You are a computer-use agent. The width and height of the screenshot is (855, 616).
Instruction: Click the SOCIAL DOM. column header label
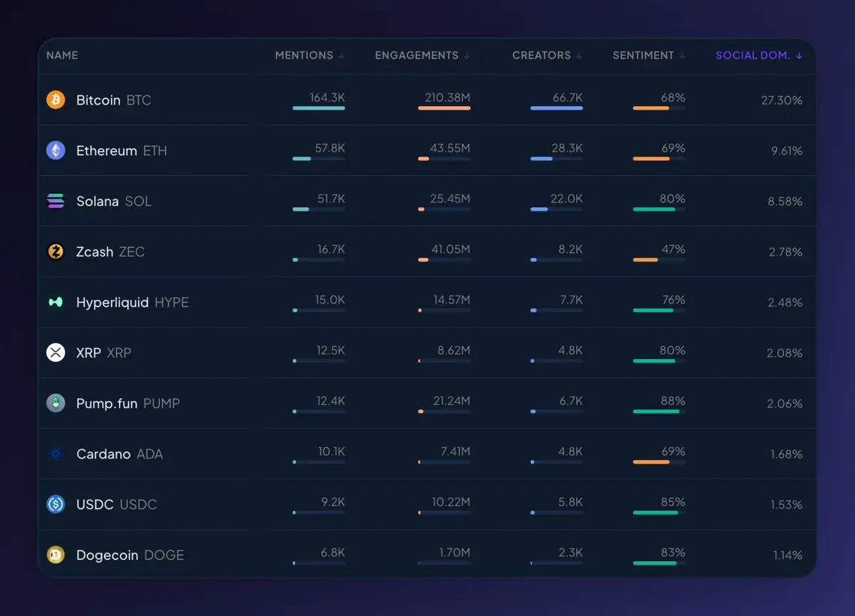coord(753,56)
